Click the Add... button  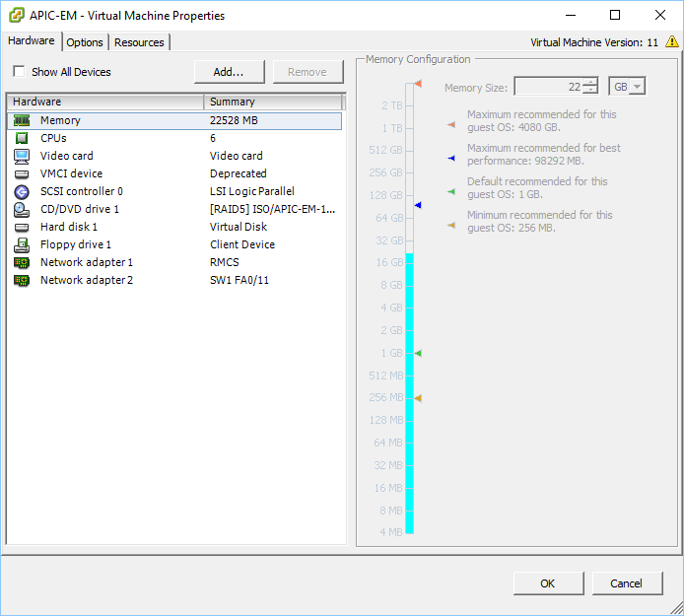229,72
